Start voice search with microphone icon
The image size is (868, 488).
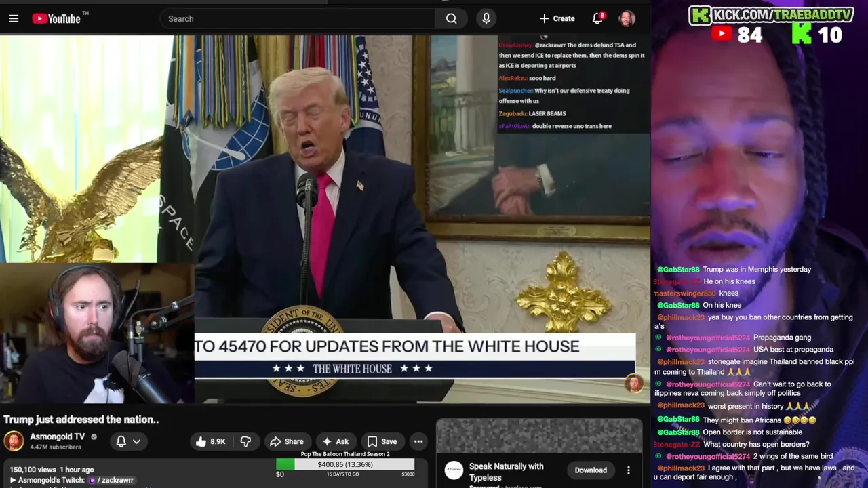click(x=486, y=19)
